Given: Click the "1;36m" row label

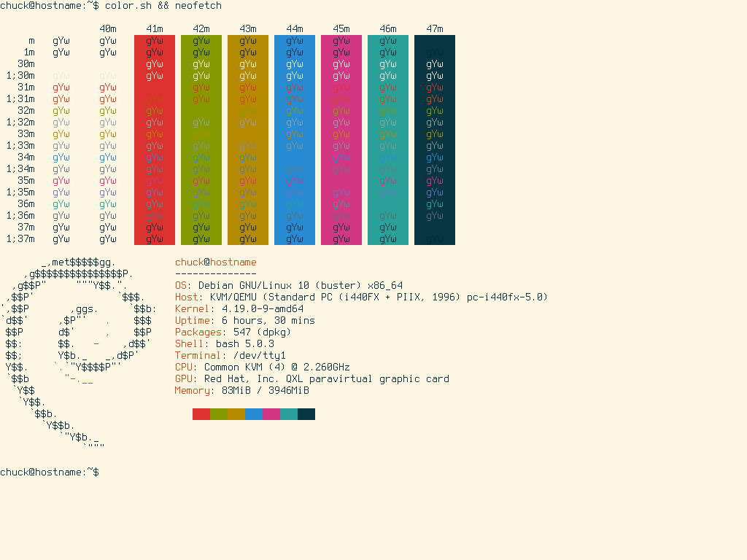Looking at the screenshot, I should click(20, 216).
